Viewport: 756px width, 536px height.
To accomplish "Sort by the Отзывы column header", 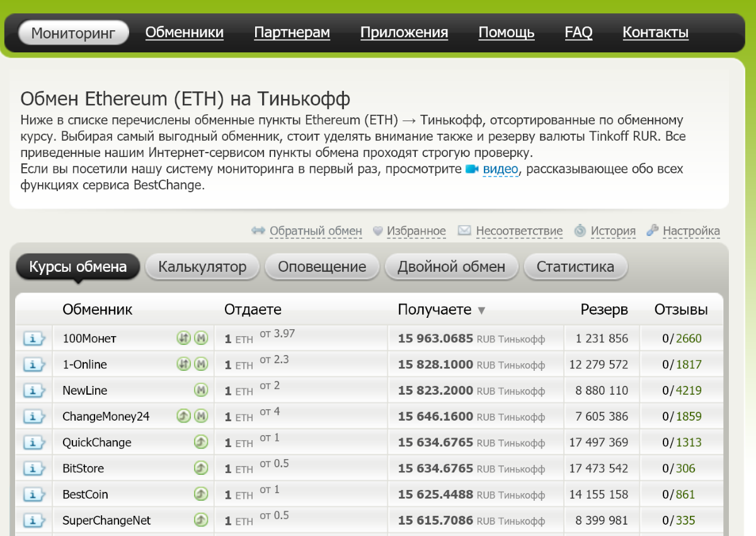I will coord(681,310).
